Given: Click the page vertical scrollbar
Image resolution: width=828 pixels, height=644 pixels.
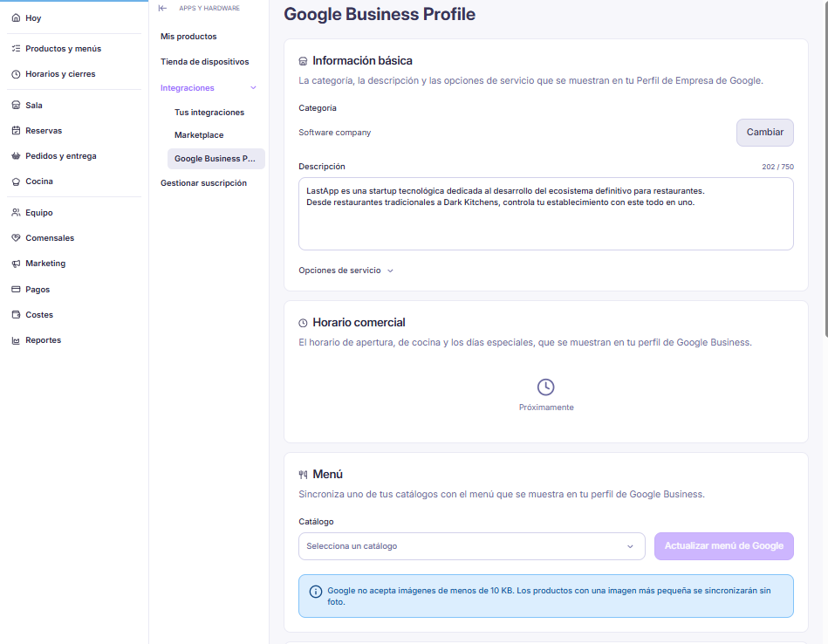Looking at the screenshot, I should (x=825, y=168).
